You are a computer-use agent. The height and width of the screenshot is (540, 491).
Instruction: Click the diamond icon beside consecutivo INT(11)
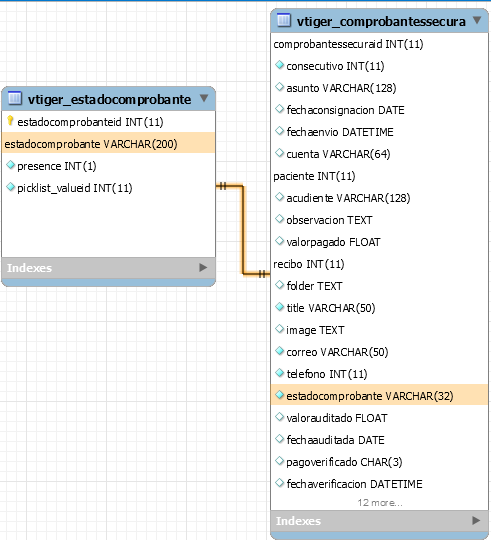pos(280,65)
